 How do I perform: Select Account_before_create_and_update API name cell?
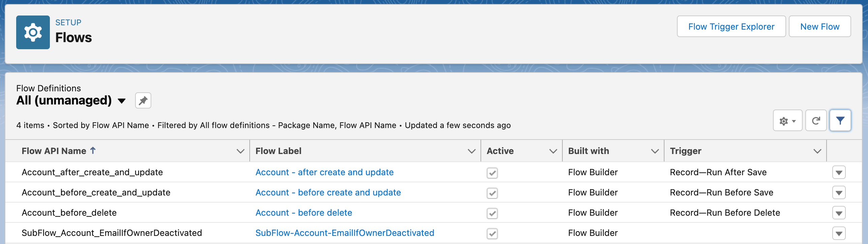[96, 192]
